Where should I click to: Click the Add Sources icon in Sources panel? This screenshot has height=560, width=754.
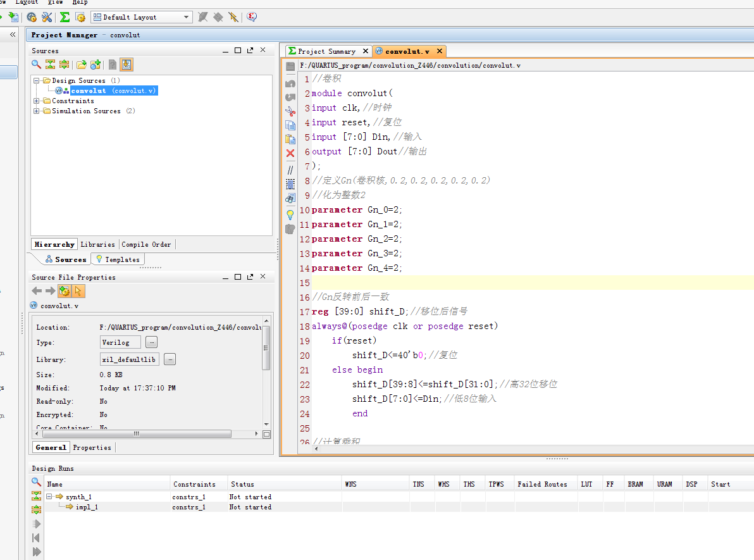coord(96,65)
